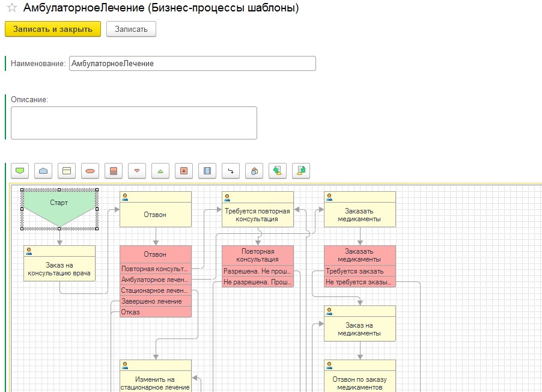This screenshot has height=392, width=542.
Task: Click the green double-arrow document toolbar icon
Action: (278, 171)
